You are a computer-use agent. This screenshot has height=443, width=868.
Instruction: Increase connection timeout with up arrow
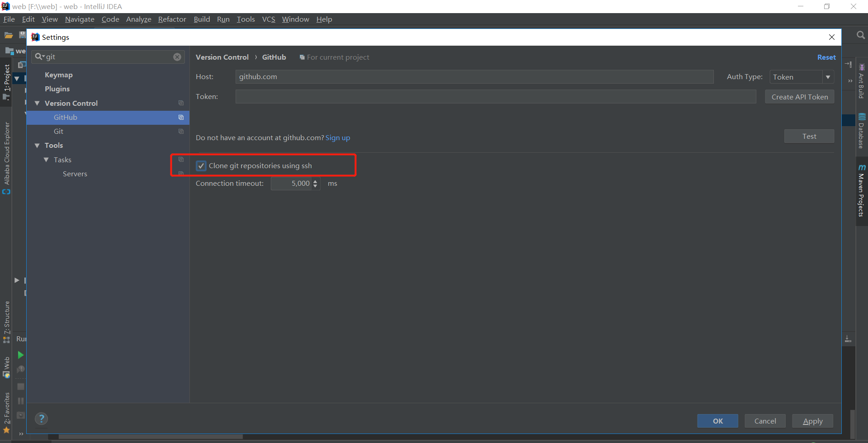(x=315, y=181)
